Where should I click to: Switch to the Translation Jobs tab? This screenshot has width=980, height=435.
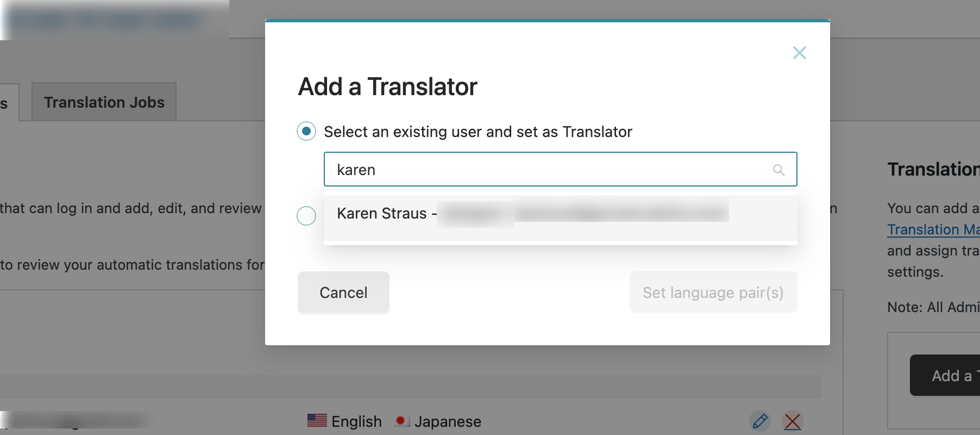[x=104, y=102]
